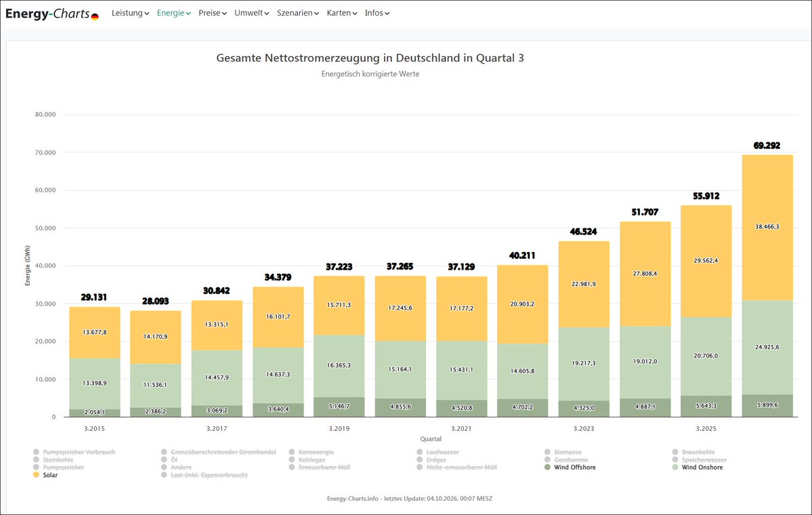Open the Infos dropdown menu
The image size is (812, 515).
coord(377,13)
